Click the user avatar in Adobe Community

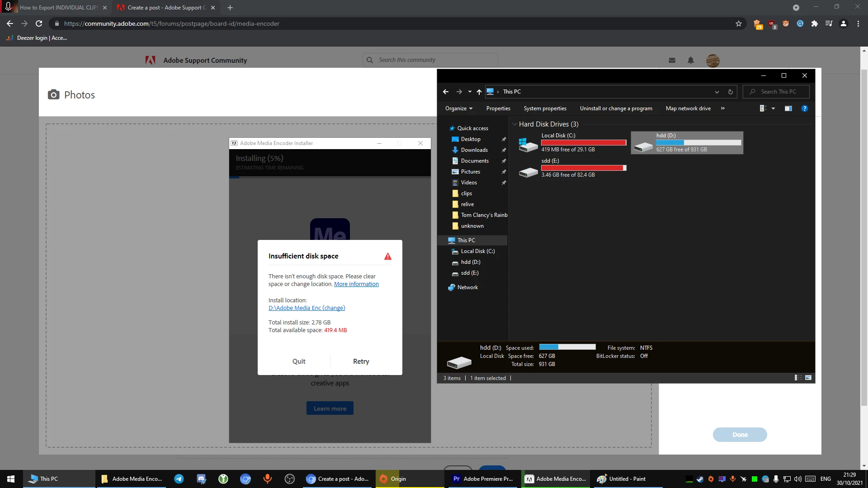[712, 61]
